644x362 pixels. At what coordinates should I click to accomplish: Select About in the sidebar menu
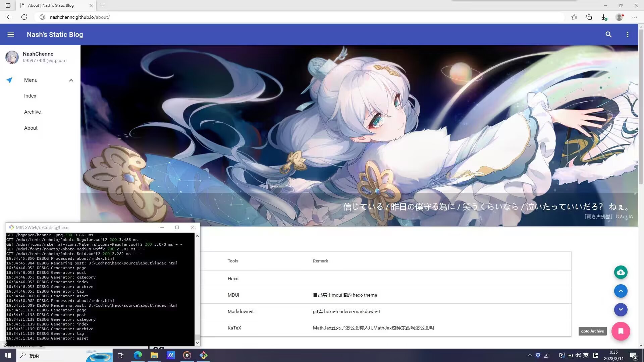31,128
